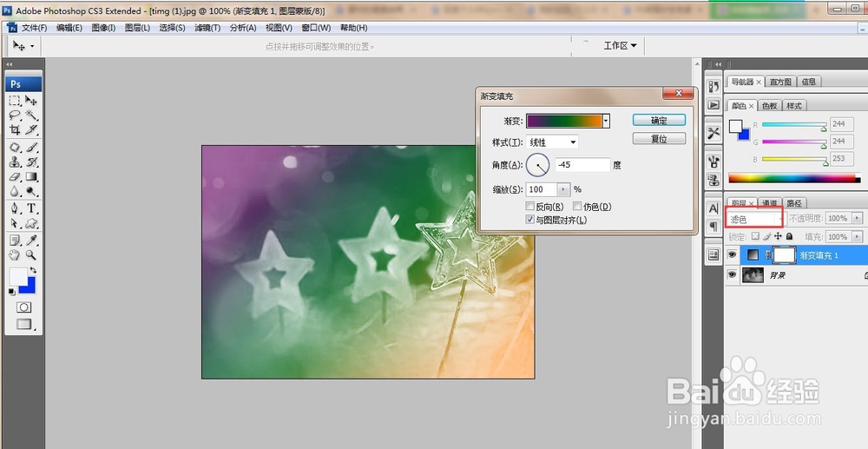Uncheck 与图层对齐 align with layer
Image resolution: width=868 pixels, height=449 pixels.
[530, 220]
